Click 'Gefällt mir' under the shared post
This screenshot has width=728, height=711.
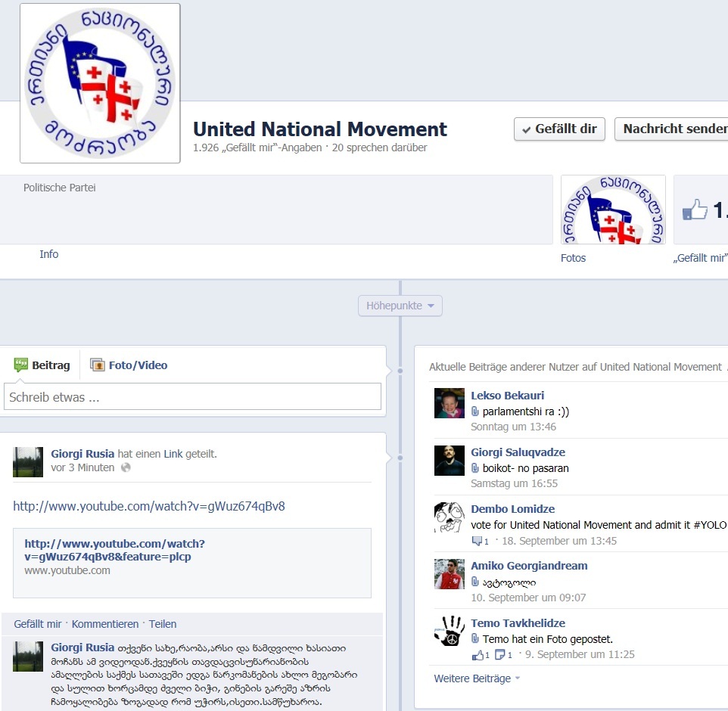click(x=38, y=624)
